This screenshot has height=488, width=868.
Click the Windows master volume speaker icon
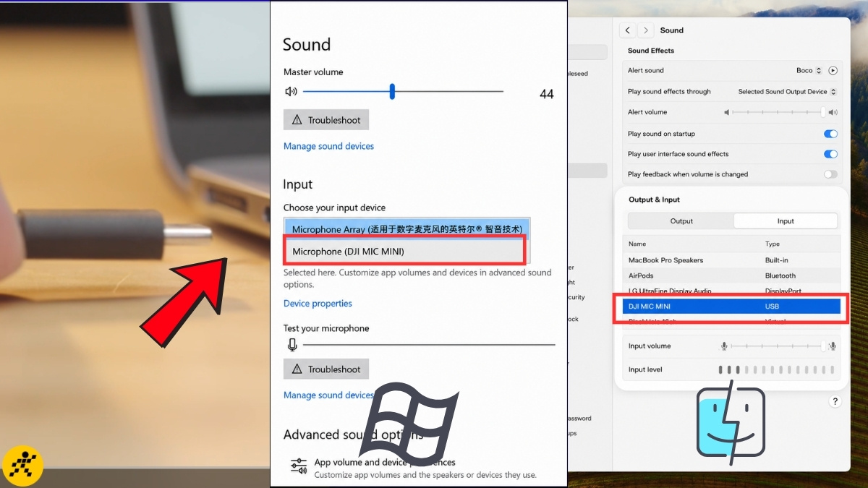coord(291,92)
